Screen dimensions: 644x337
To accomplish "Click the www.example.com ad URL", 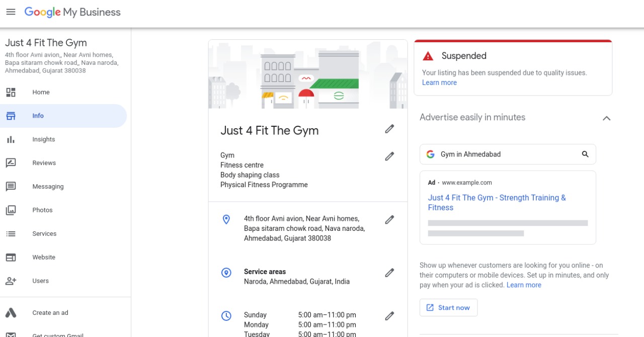I will pyautogui.click(x=467, y=183).
